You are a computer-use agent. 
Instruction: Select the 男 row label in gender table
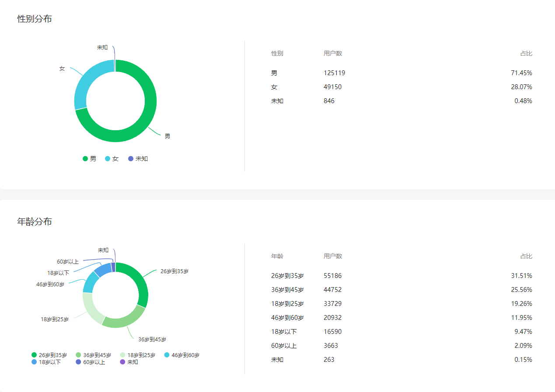point(274,73)
